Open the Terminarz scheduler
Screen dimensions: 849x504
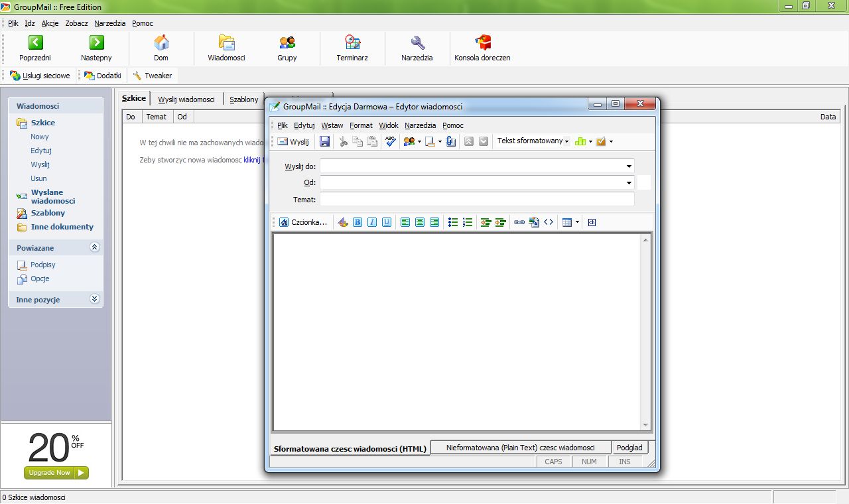[352, 49]
